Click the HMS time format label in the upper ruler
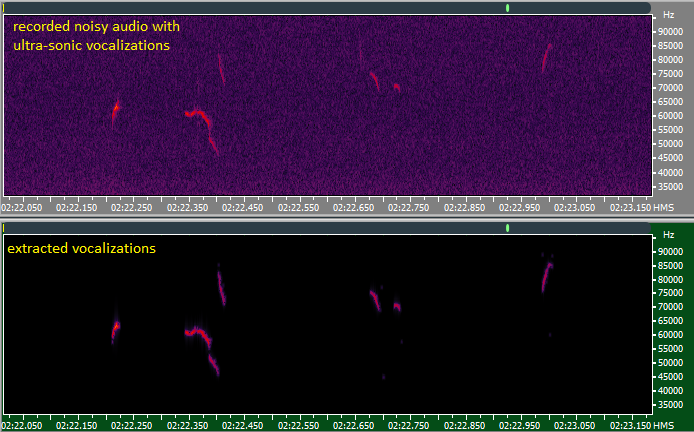This screenshot has width=694, height=432. point(663,207)
